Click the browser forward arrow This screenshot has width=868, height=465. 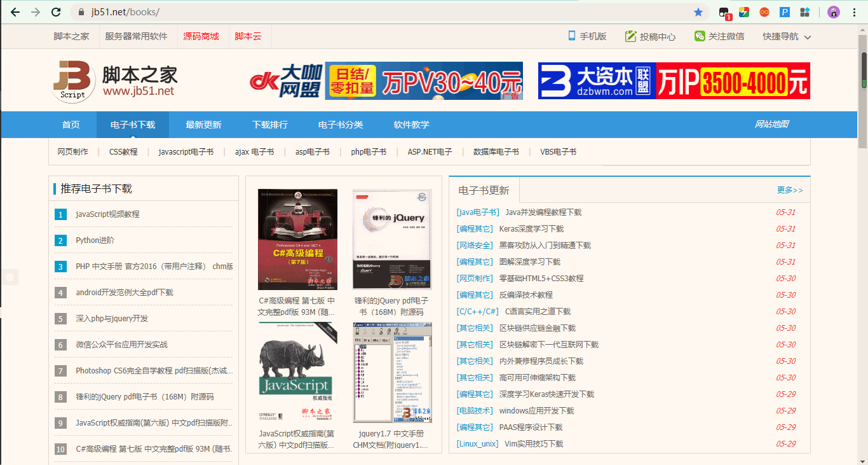tap(36, 12)
